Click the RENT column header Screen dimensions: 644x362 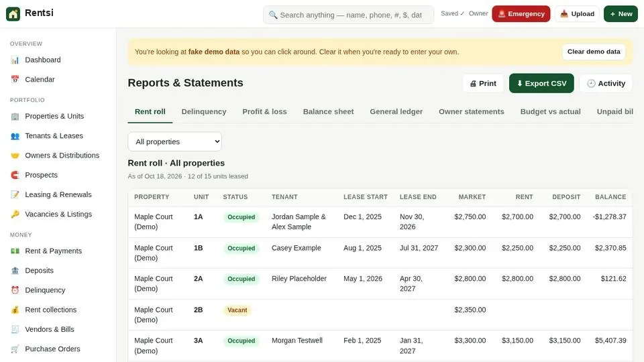524,197
